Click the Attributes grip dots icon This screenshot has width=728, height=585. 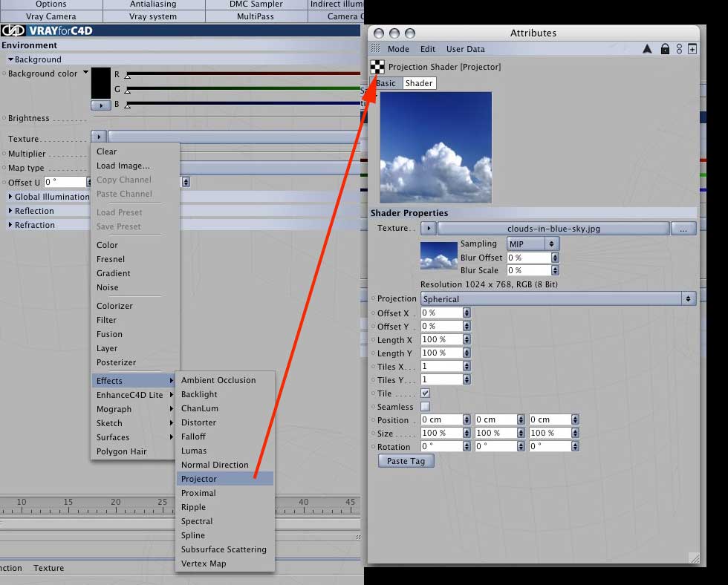376,48
